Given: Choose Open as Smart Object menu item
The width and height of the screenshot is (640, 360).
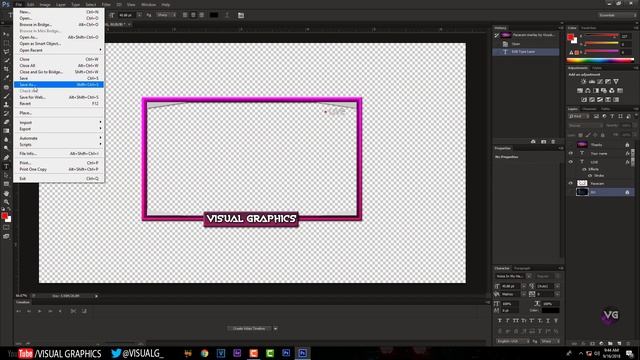Looking at the screenshot, I should coord(58,43).
